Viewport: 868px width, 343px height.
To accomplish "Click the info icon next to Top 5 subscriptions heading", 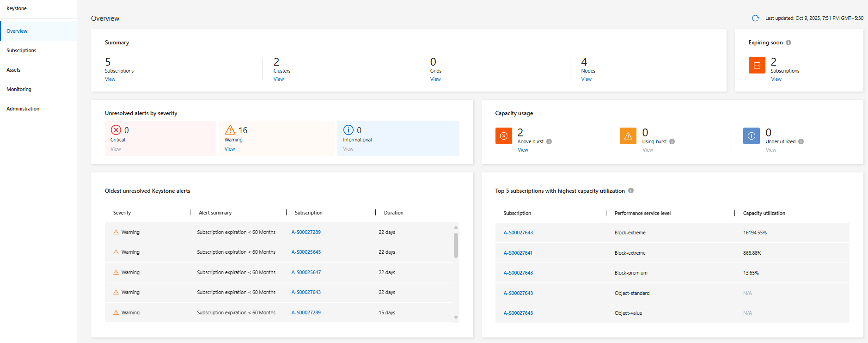I will [x=631, y=190].
